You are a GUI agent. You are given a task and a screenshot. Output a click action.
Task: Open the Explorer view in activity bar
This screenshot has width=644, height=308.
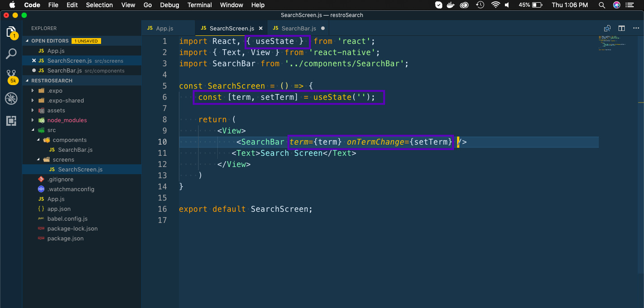point(11,32)
